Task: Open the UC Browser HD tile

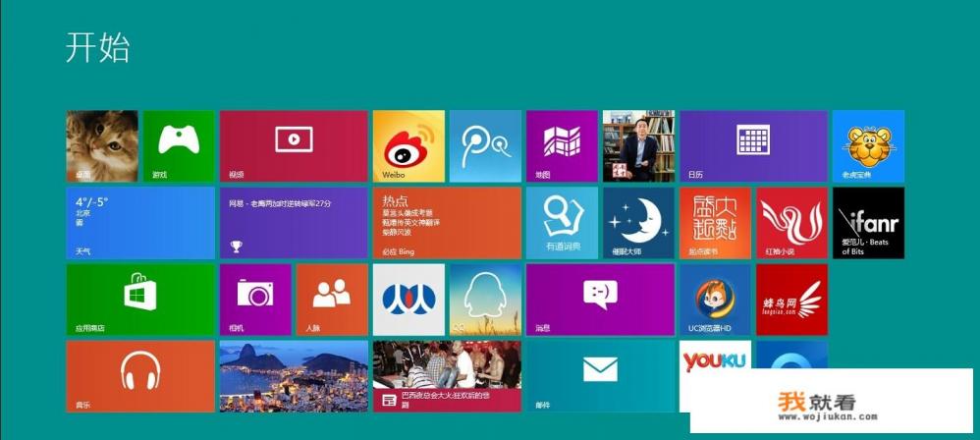Action: coord(715,300)
